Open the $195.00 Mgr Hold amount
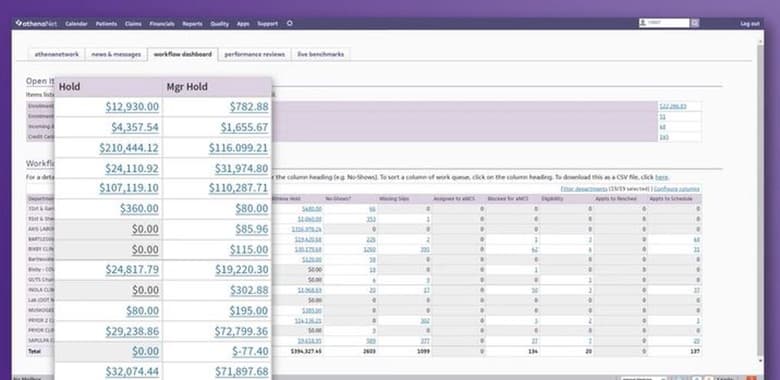Screen dimensions: 780x380 (249, 311)
